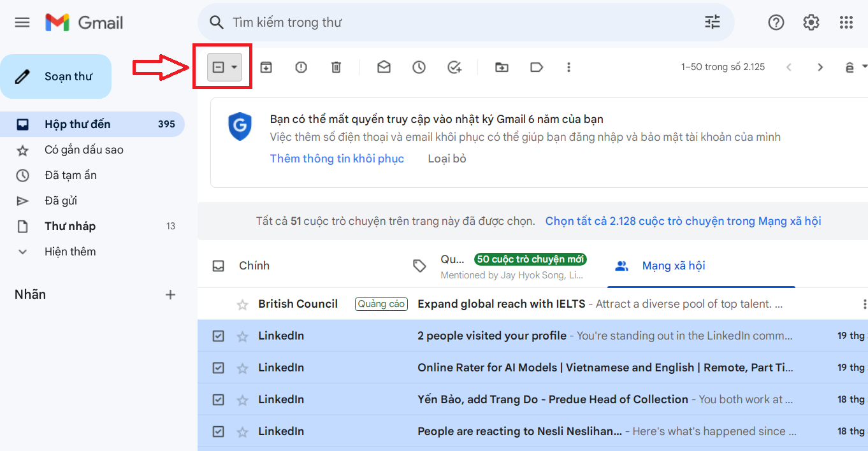Open advanced search options

coord(712,22)
